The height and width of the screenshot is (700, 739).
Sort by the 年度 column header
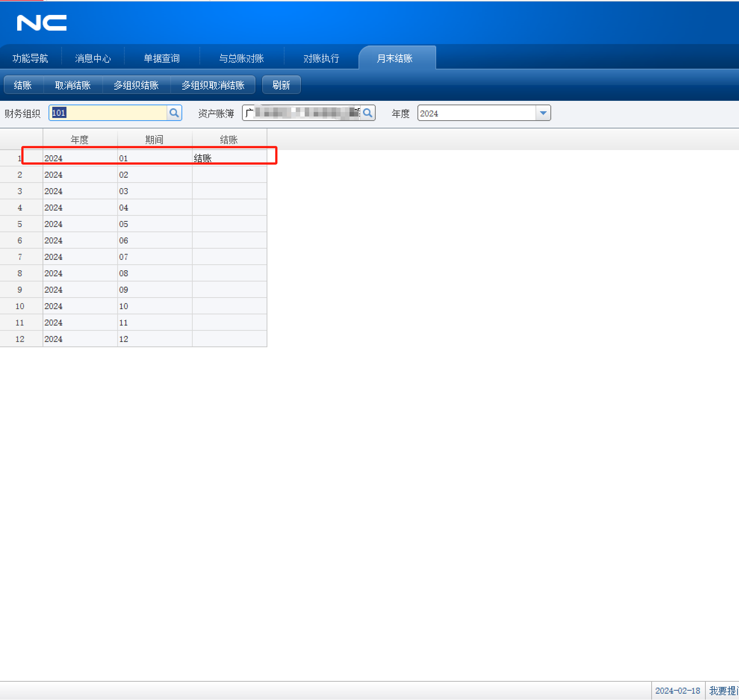[80, 139]
